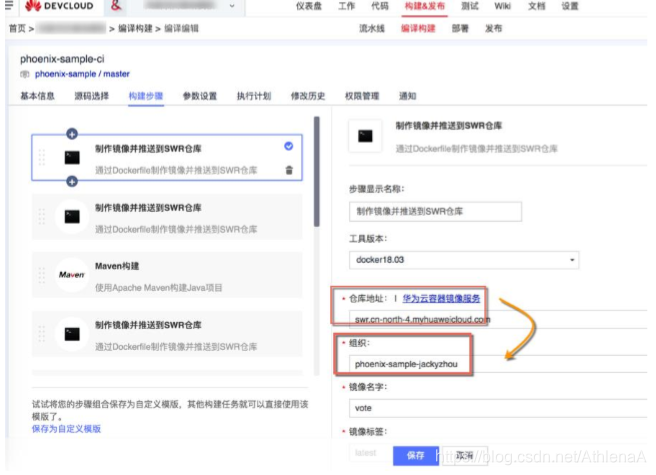Click terminal icon of second SWR step

72,217
